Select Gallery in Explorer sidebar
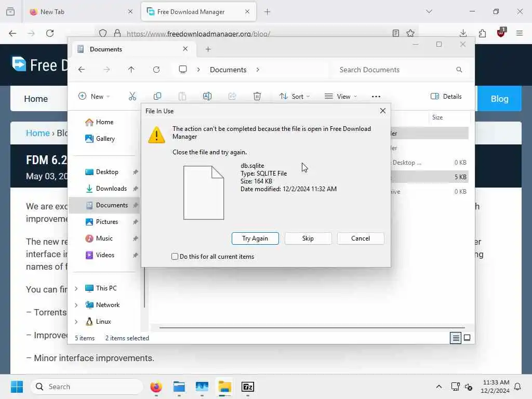The height and width of the screenshot is (399, 532). coord(105,138)
